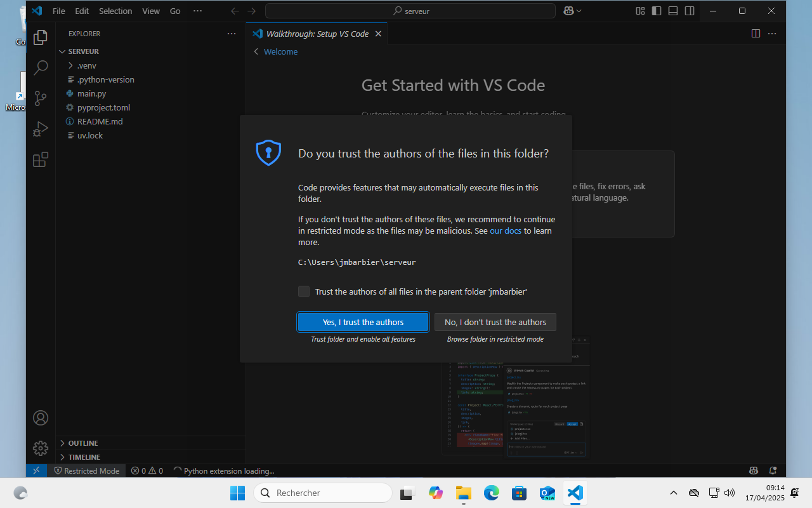Open the Accounts menu icon
Viewport: 812px width, 508px height.
41,418
